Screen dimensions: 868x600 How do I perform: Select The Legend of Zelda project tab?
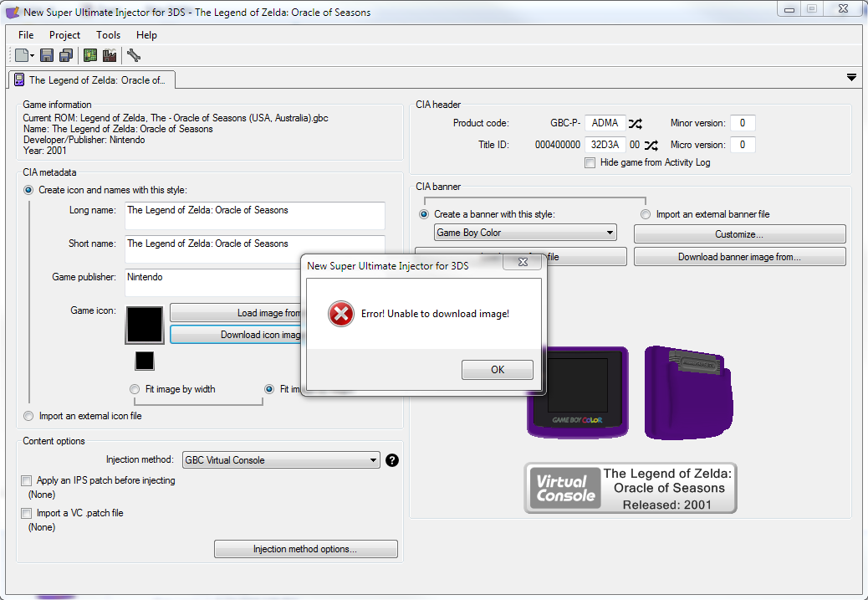92,79
